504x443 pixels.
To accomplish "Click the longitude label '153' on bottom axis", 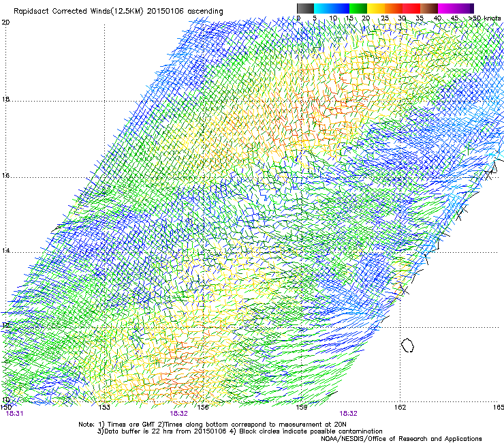I will [x=104, y=408].
